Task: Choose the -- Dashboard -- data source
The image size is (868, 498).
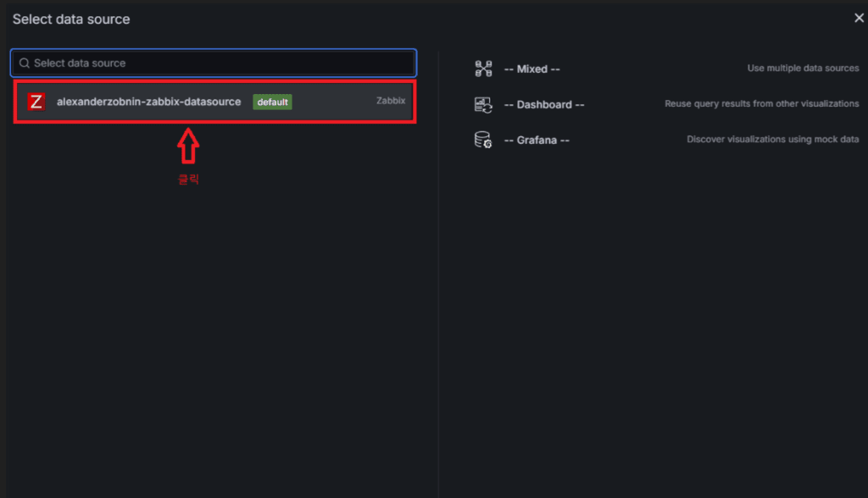Action: (543, 104)
